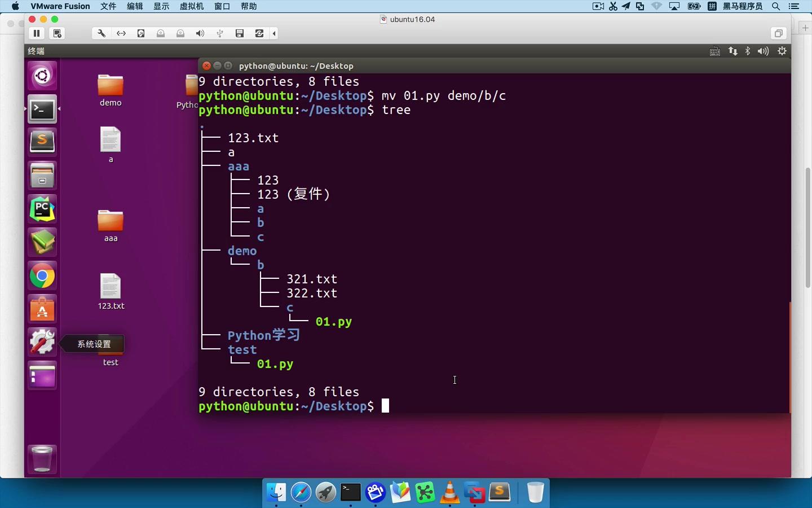Collapse VMware toolbar with left arrow
The height and width of the screenshot is (508, 812).
274,33
